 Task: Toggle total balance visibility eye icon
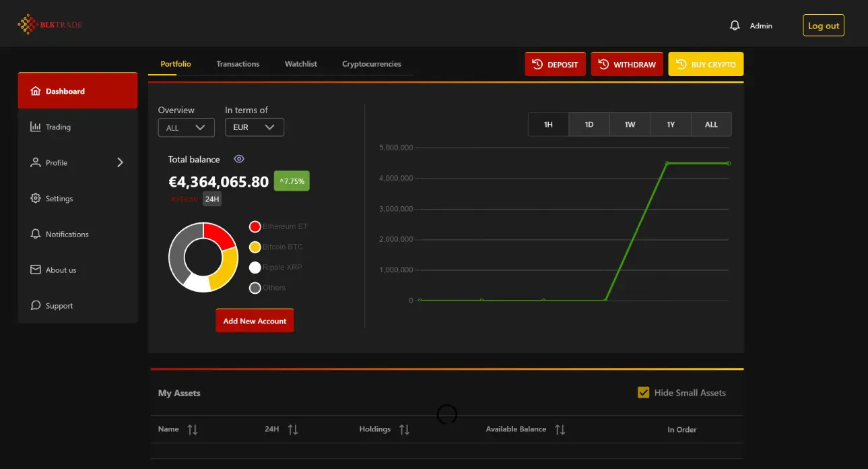[239, 159]
